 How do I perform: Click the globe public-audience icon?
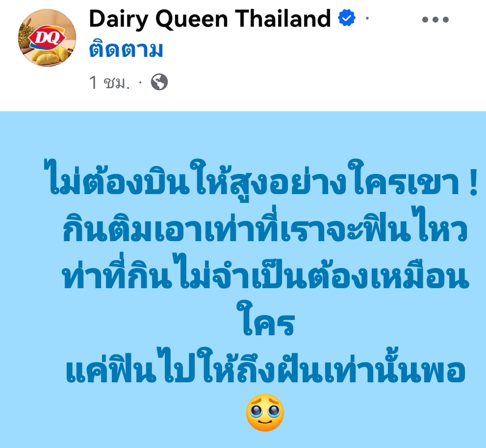pyautogui.click(x=159, y=82)
